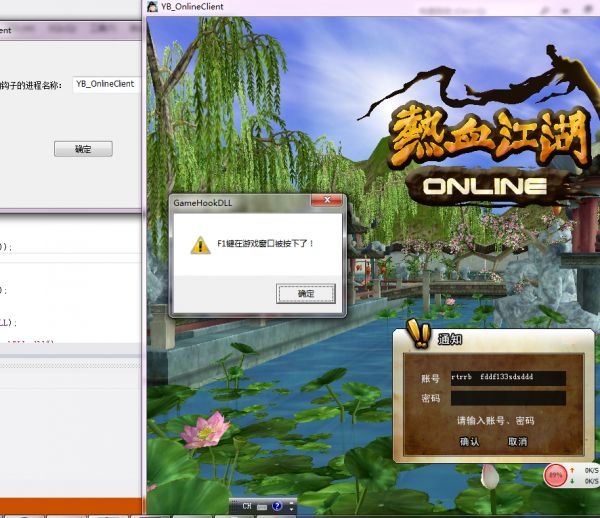The image size is (600, 518).
Task: Close the GameHookDLL dialog with red X
Action: [326, 202]
